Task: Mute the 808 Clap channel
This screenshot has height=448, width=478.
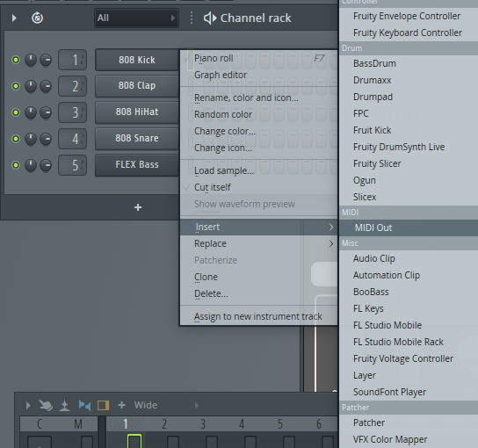Action: (16, 86)
